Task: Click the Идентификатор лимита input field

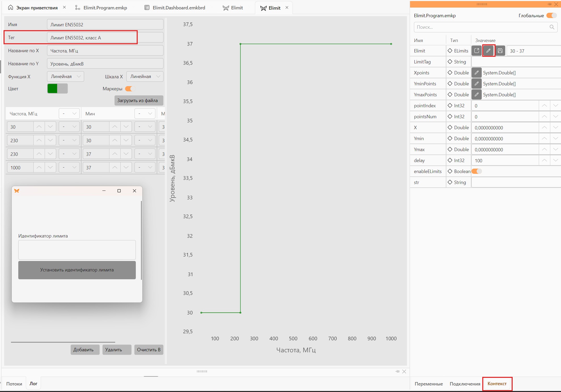Action: [77, 250]
